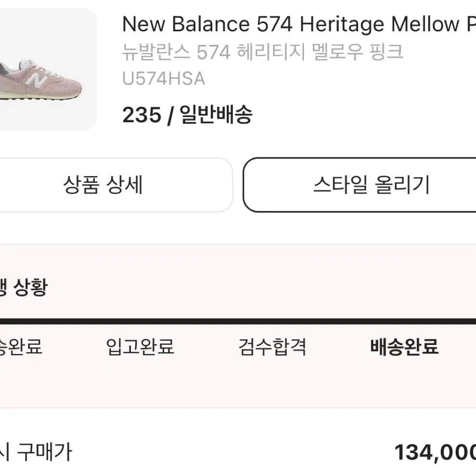476x476 pixels.
Task: Click the black delivery progress bar
Action: click(x=238, y=322)
